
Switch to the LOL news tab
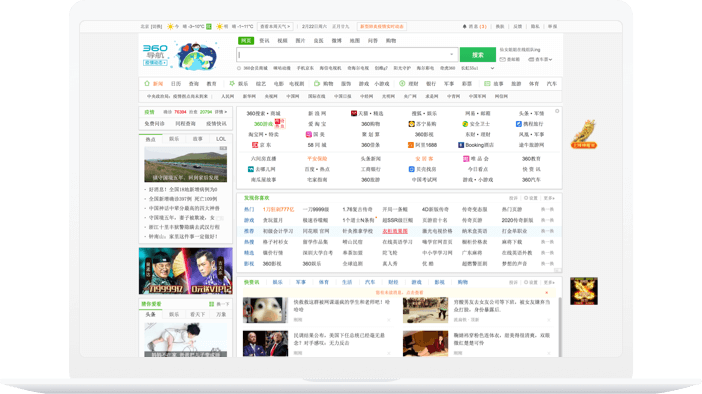point(221,139)
